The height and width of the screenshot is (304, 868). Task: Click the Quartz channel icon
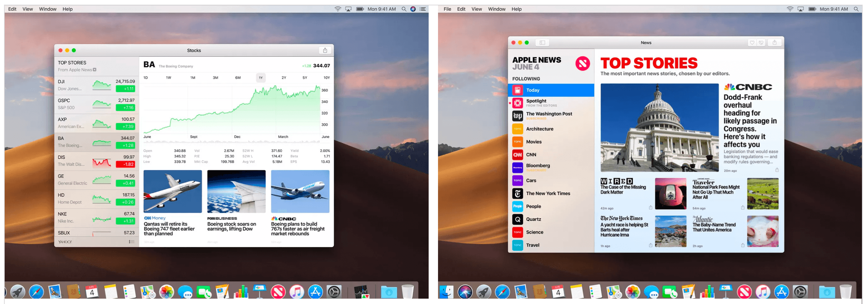518,219
